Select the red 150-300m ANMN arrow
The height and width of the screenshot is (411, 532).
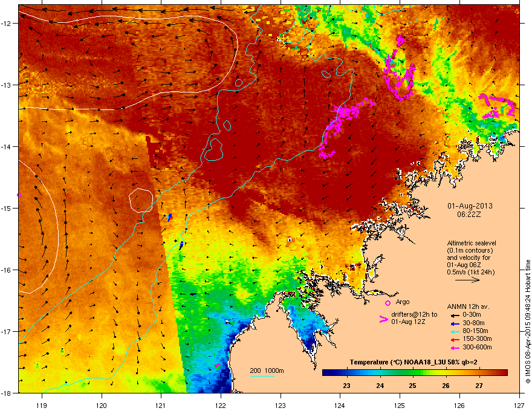pos(455,340)
